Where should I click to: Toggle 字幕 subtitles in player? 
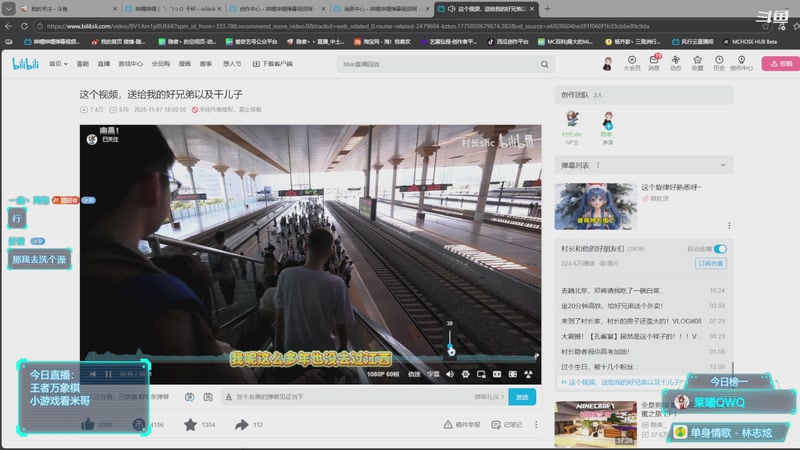(433, 374)
